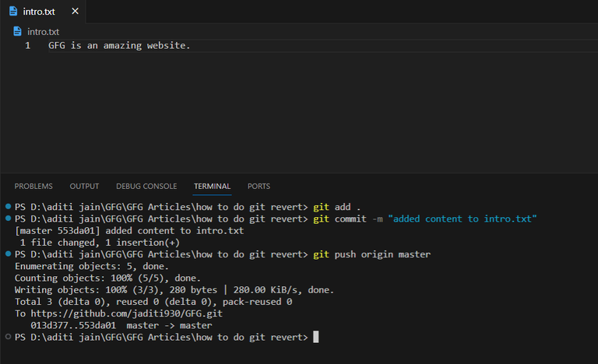This screenshot has width=598, height=364.
Task: Click the blue command marker beside "git add ."
Action: point(8,207)
